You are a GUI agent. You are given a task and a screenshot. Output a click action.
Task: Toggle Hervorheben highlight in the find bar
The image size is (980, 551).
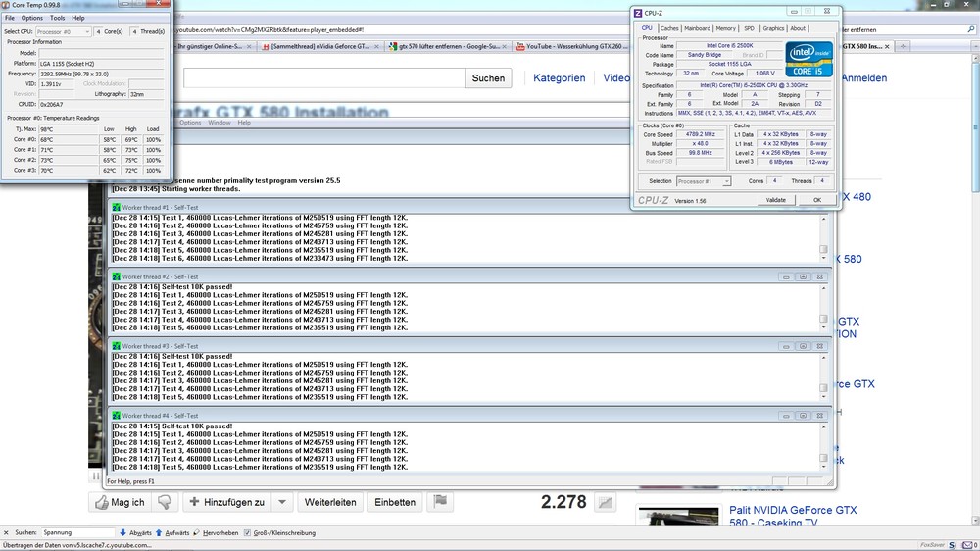[x=216, y=533]
